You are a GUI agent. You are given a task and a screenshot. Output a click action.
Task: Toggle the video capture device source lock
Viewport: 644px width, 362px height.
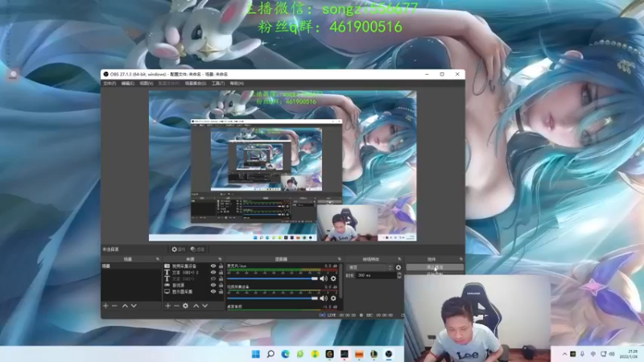221,266
